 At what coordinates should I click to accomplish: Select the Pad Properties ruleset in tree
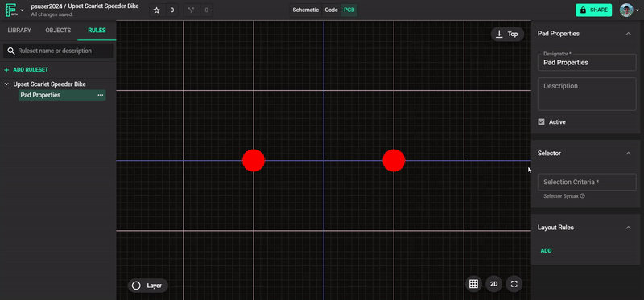(x=62, y=95)
